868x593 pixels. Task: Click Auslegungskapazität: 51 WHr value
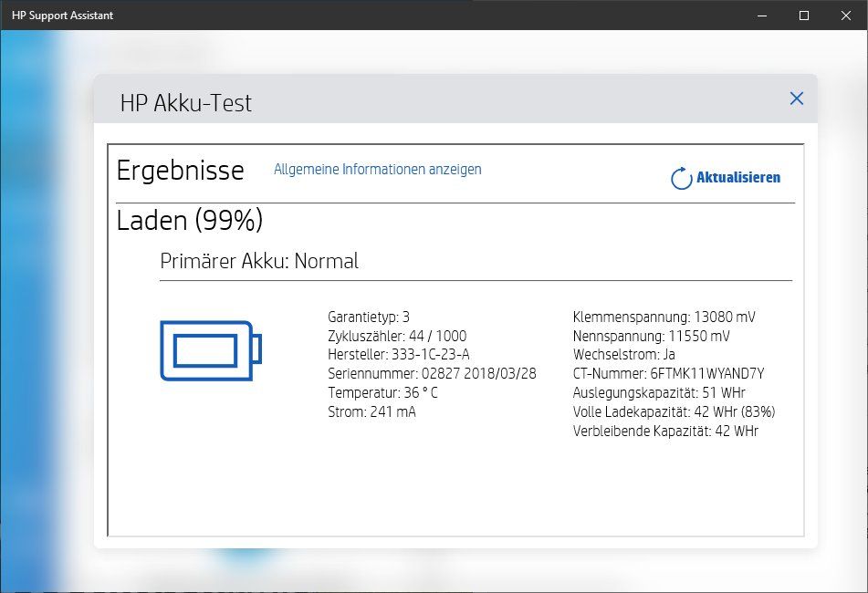coord(659,393)
